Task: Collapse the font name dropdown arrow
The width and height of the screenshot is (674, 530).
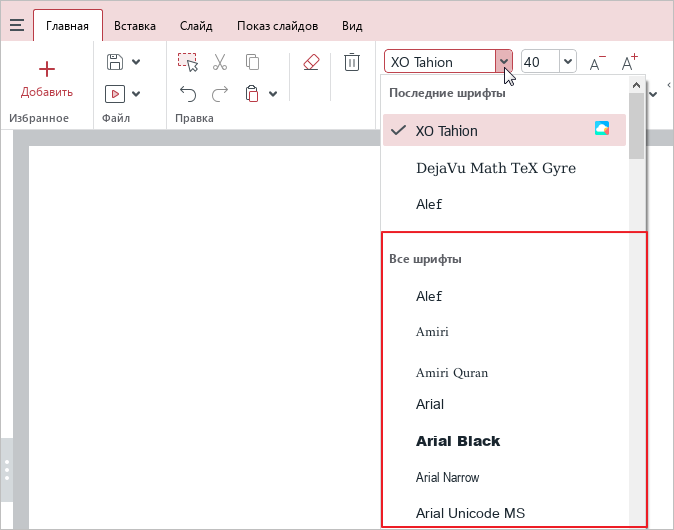Action: point(505,62)
